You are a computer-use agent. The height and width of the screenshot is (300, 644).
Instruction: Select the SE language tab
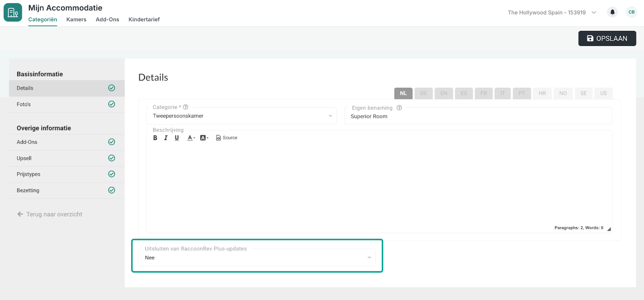point(584,93)
